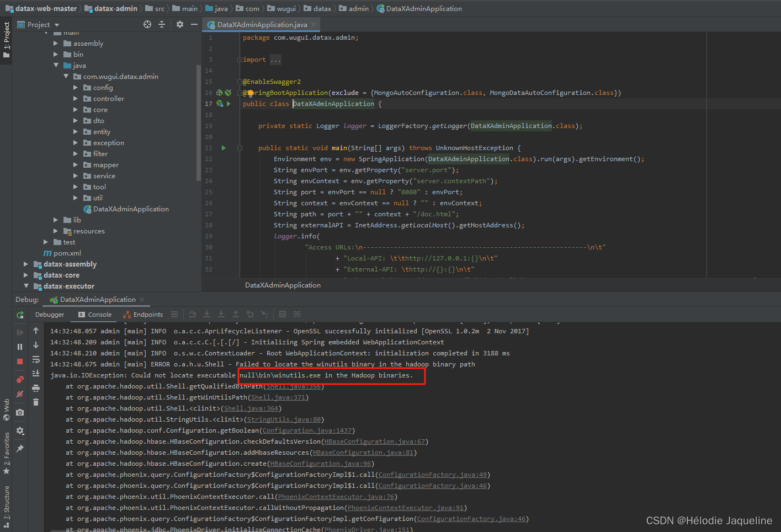
Task: Toggle Mute Breakpoints in debug sidebar
Action: [20, 394]
